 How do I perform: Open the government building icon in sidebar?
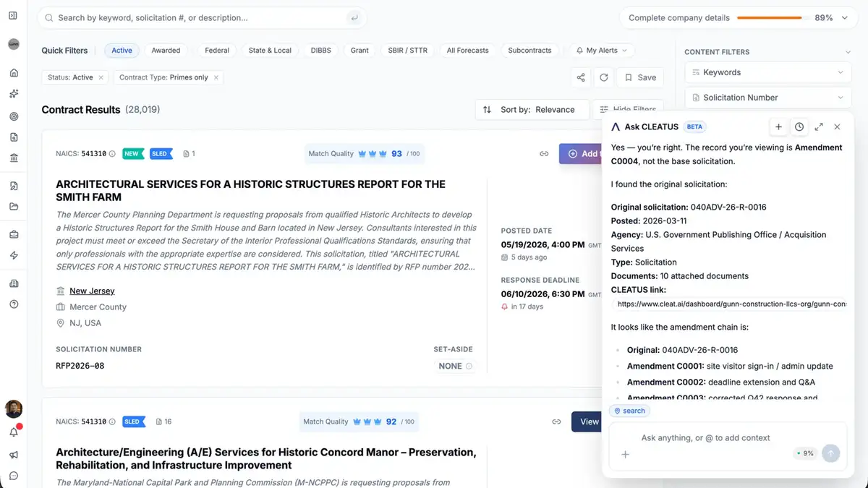(14, 158)
